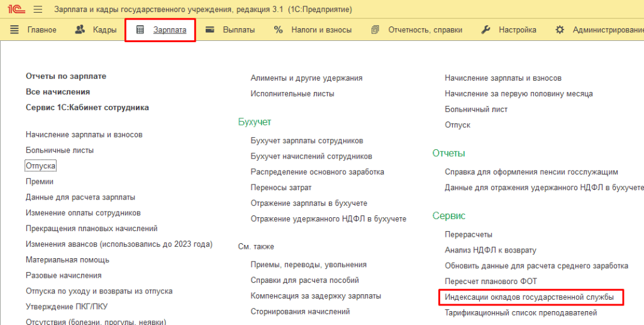Open Тарификационный список преподавателей
The image size is (644, 325).
point(521,312)
